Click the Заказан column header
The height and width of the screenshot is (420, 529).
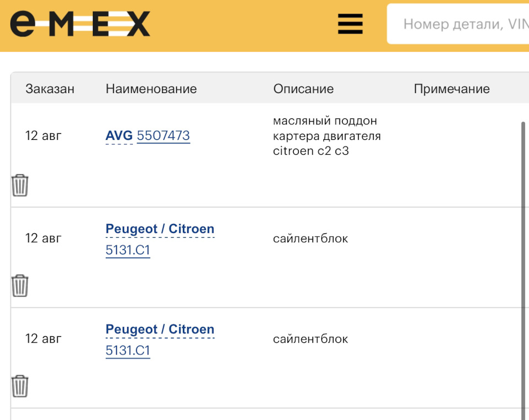coord(50,89)
